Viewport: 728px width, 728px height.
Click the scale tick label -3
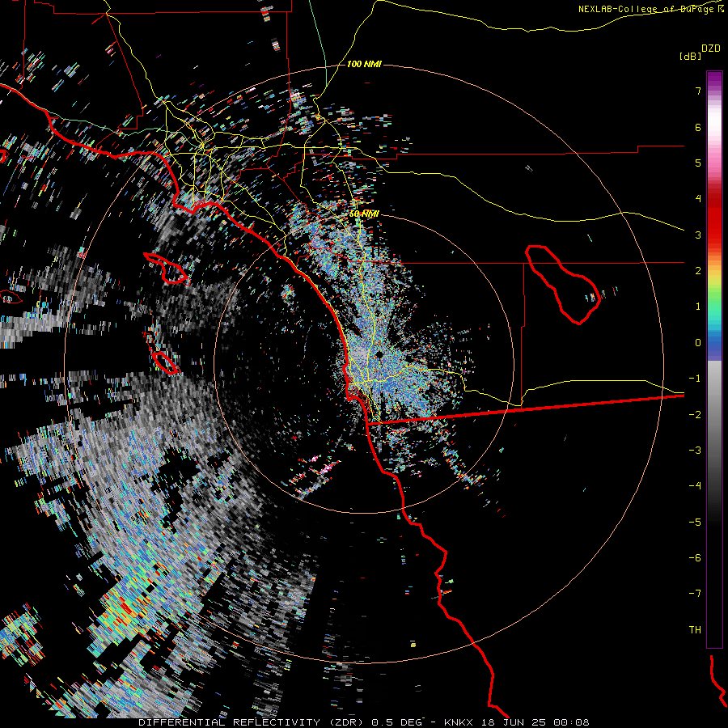695,451
